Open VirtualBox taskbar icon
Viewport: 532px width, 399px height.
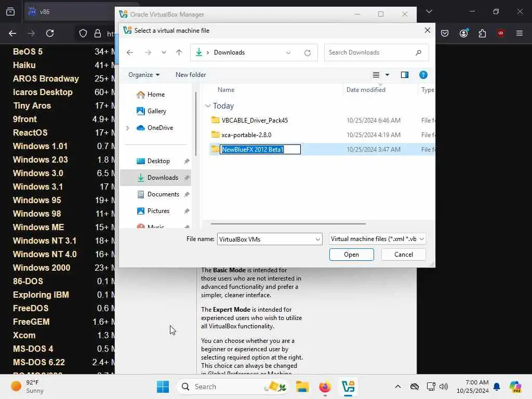(x=348, y=387)
